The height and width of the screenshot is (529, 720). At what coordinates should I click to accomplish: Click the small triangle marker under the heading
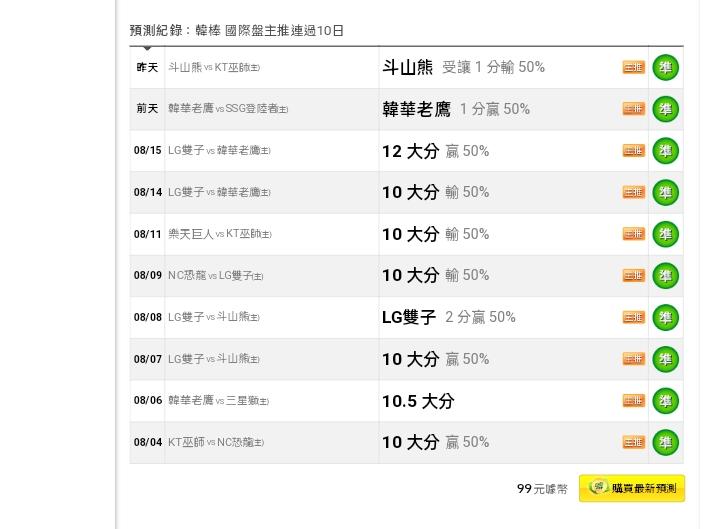click(147, 48)
